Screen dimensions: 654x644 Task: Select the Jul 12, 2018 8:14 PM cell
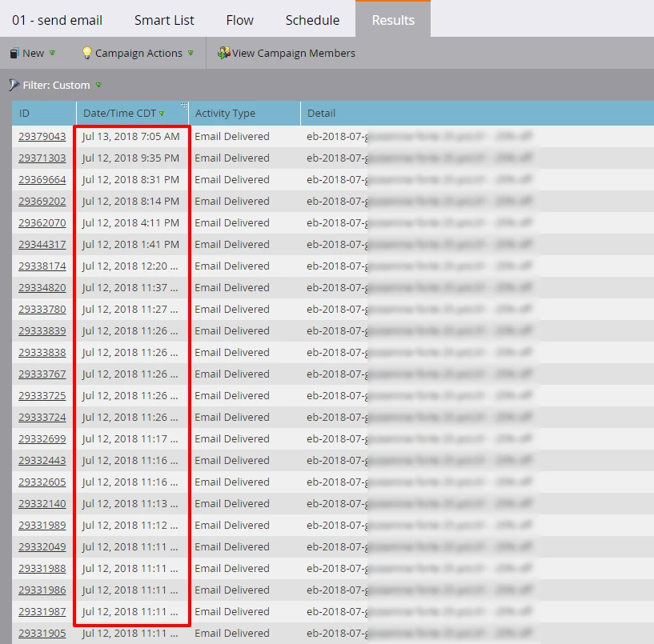pos(130,202)
